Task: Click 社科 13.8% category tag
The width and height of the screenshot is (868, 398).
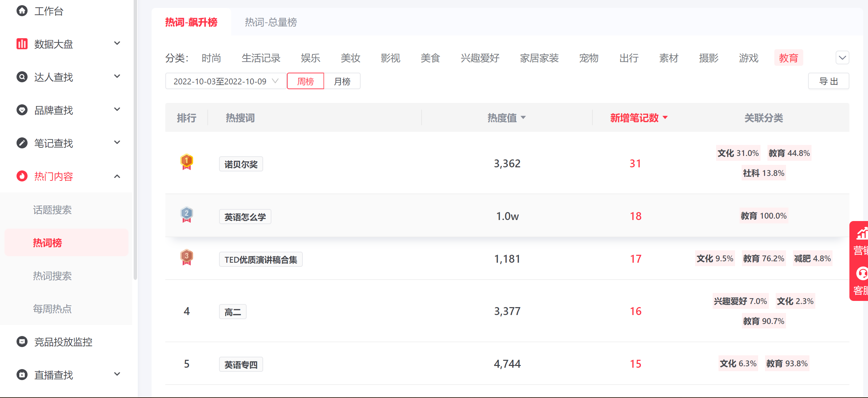Action: point(764,173)
